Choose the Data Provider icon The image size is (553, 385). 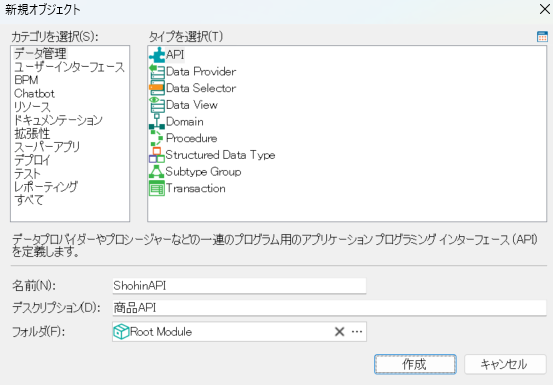point(157,72)
